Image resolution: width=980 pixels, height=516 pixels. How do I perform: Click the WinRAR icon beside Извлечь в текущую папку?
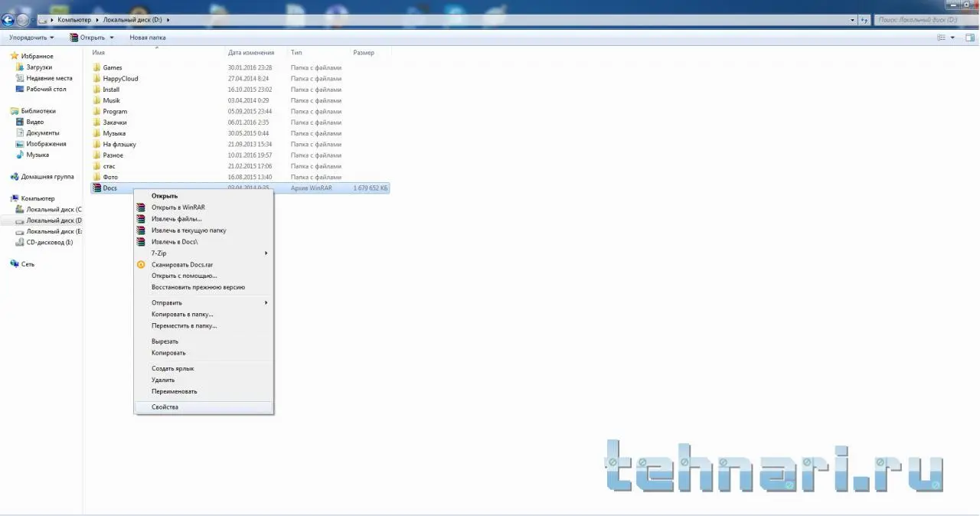click(141, 230)
